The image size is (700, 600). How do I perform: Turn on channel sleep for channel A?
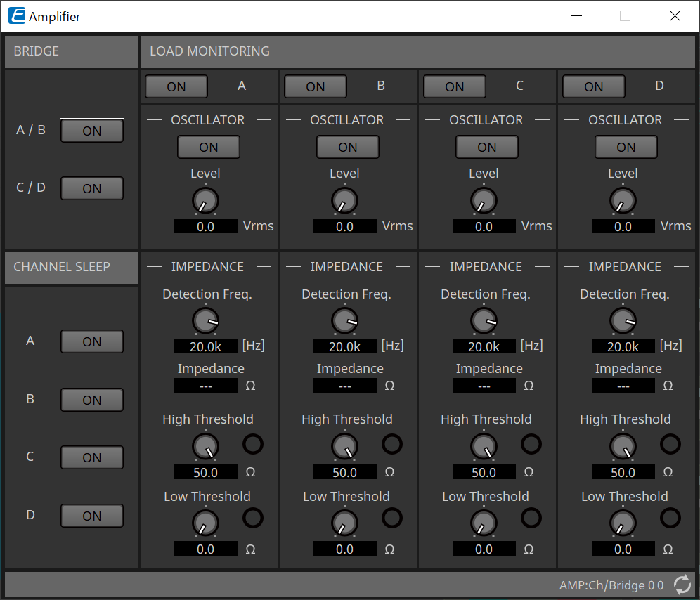click(91, 341)
